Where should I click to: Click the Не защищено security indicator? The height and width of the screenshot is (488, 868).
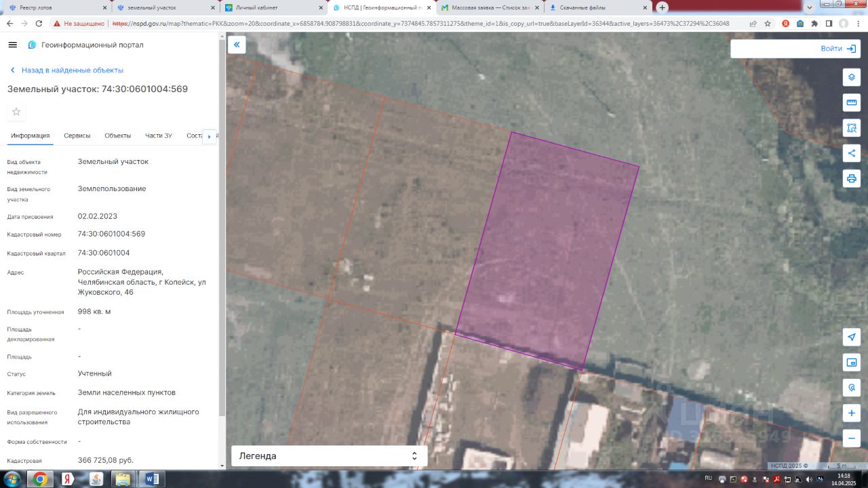click(x=79, y=23)
